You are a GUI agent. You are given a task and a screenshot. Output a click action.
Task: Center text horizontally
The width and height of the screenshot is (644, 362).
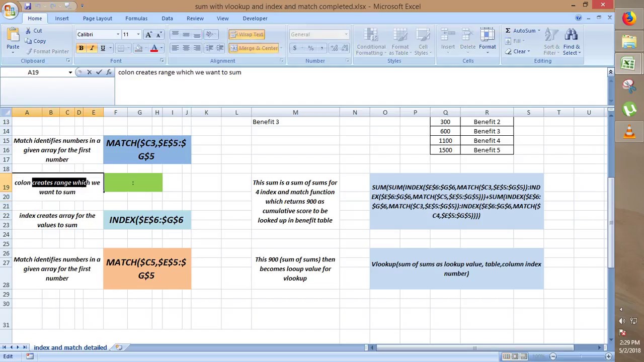click(186, 48)
